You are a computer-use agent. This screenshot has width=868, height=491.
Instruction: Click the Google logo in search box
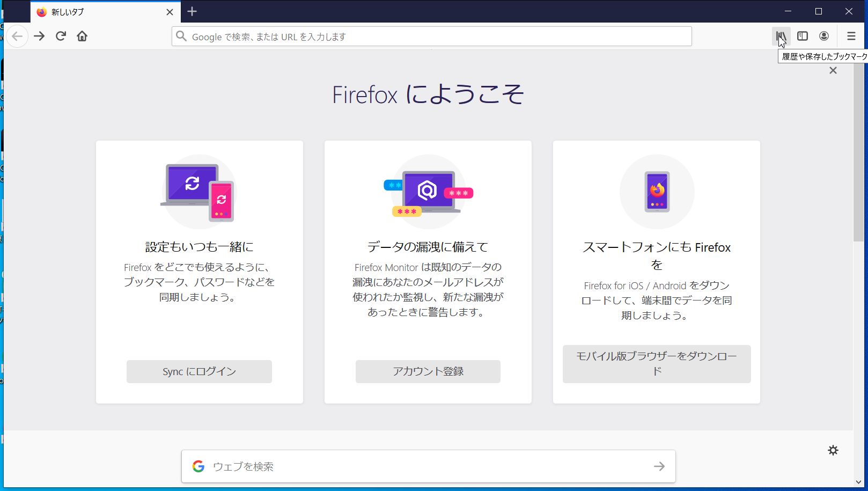[198, 466]
